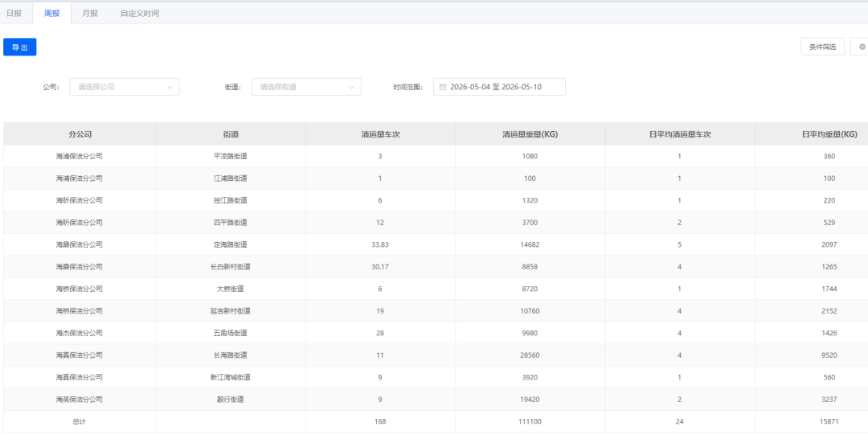868x435 pixels.
Task: Click the total trips value 168
Action: tap(380, 421)
